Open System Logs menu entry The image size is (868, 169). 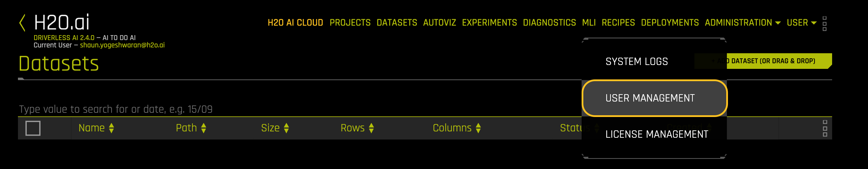pyautogui.click(x=636, y=61)
